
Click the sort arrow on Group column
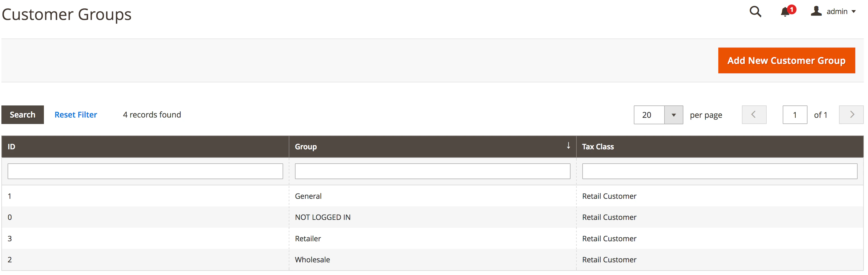tap(569, 146)
